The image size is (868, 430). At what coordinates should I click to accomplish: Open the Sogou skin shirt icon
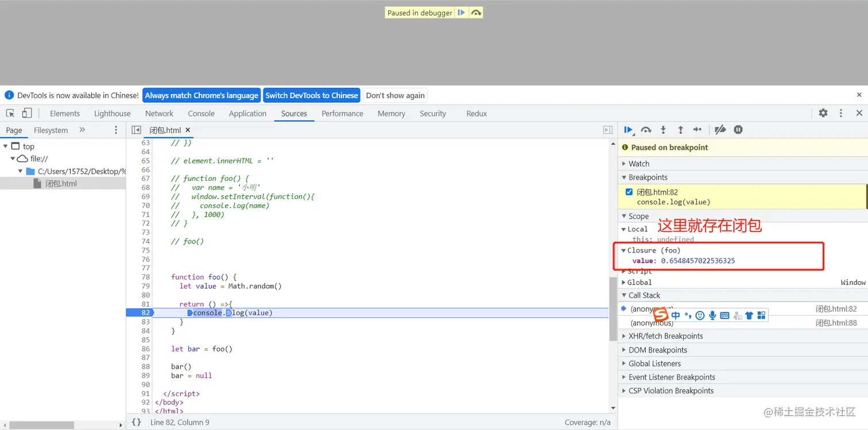(749, 315)
